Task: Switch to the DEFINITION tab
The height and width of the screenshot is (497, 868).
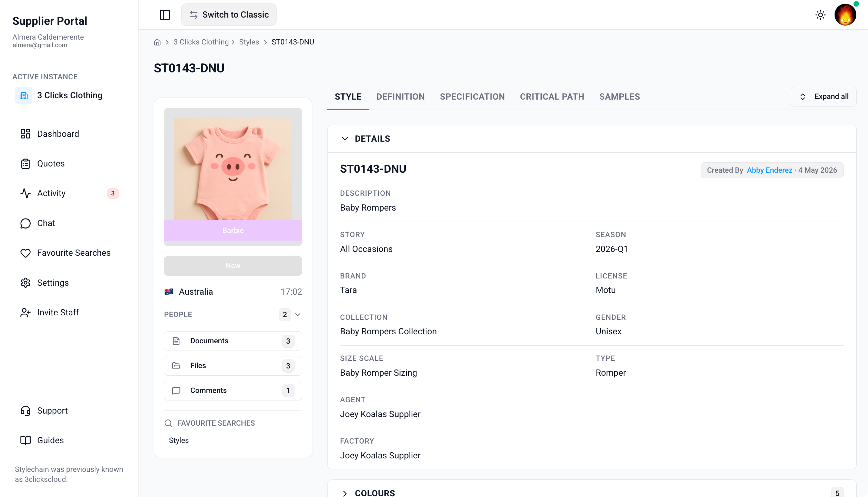Action: pos(400,97)
